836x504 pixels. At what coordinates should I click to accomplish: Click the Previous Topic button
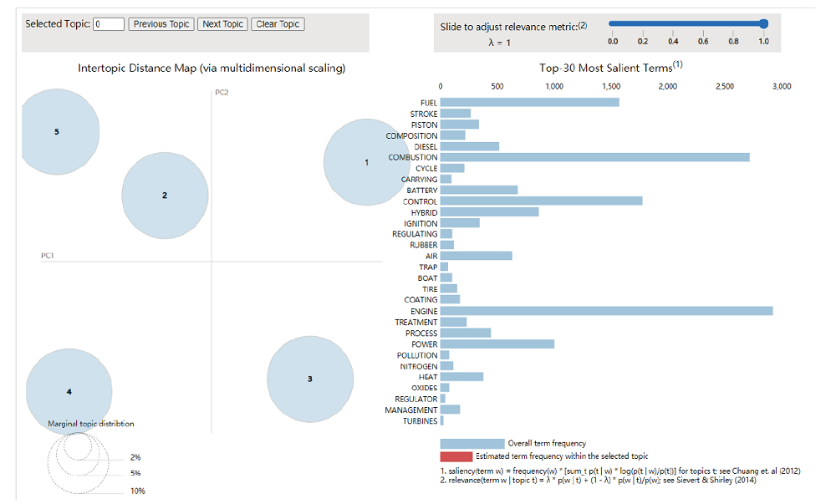161,24
